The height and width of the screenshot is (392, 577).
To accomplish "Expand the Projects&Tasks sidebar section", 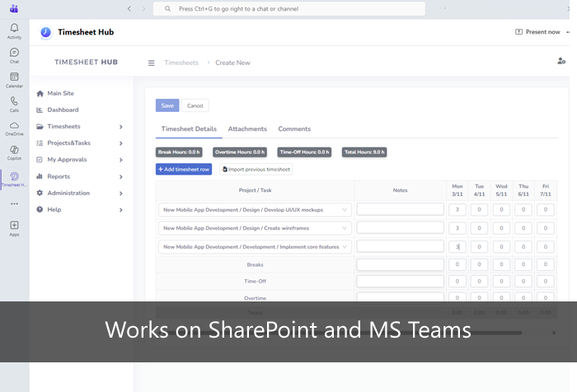I will pos(79,143).
